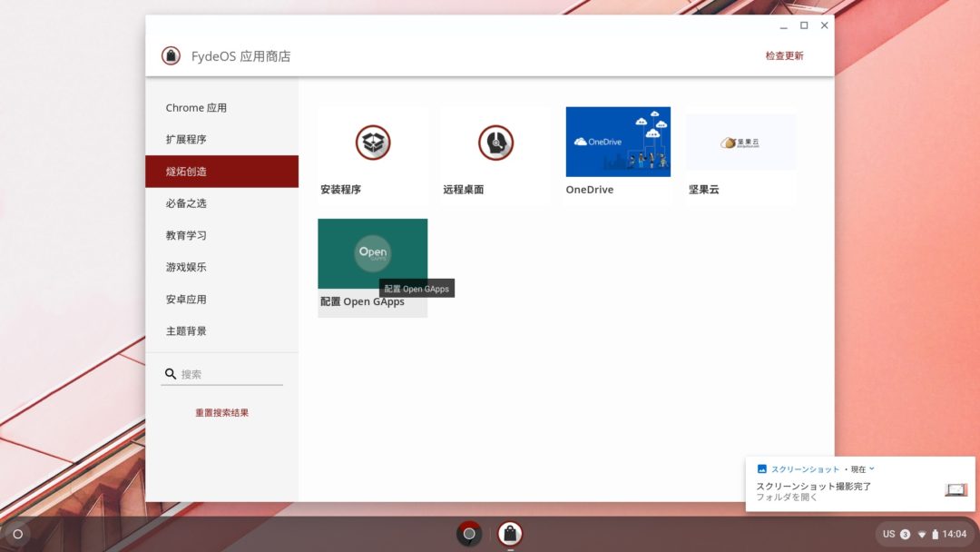Viewport: 980px width, 552px height.
Task: Open the screenshot preview thumbnail in the notification
Action: point(955,490)
